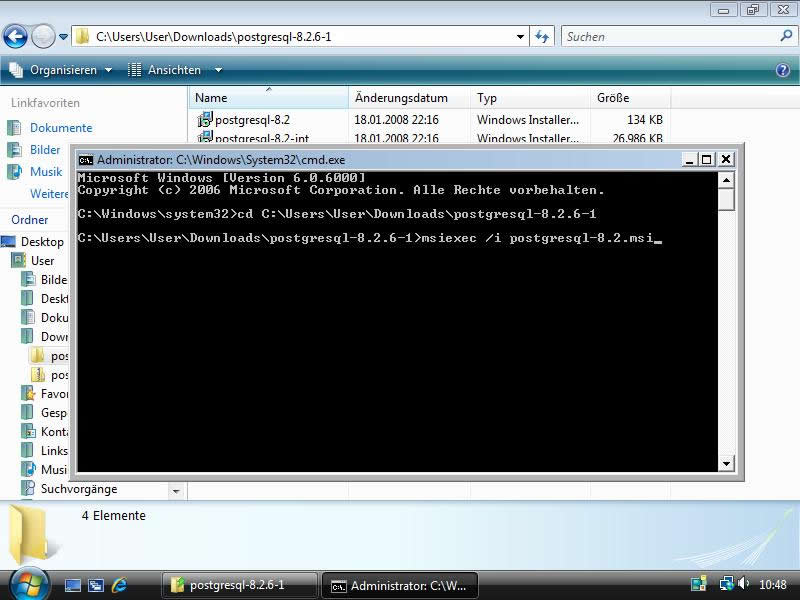Click the Desktop tree icon

pyautogui.click(x=8, y=241)
